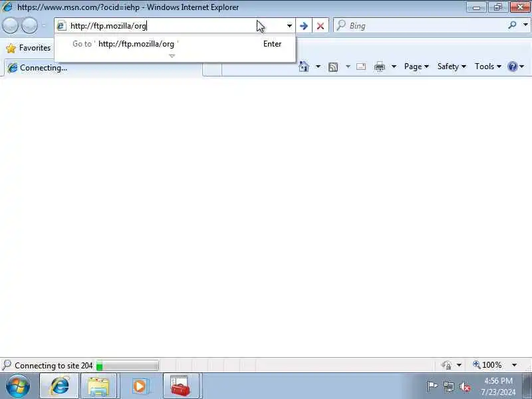
Task: Expand the autocomplete suggestion list chevron
Action: [172, 56]
